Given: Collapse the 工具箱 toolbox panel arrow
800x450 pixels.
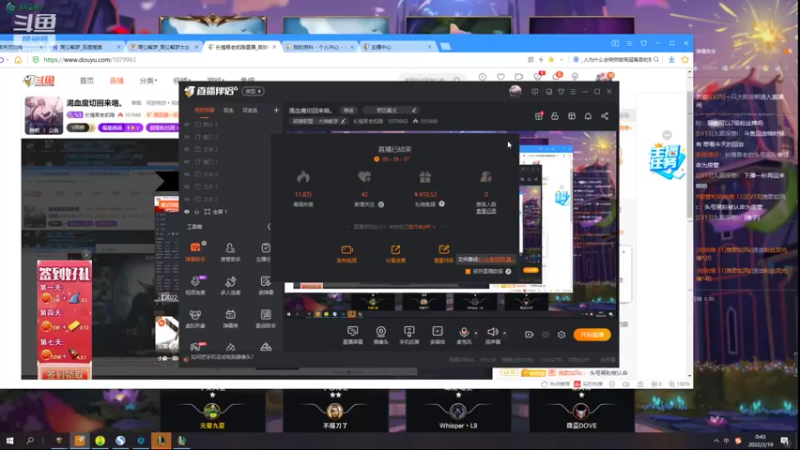Looking at the screenshot, I should click(x=269, y=227).
